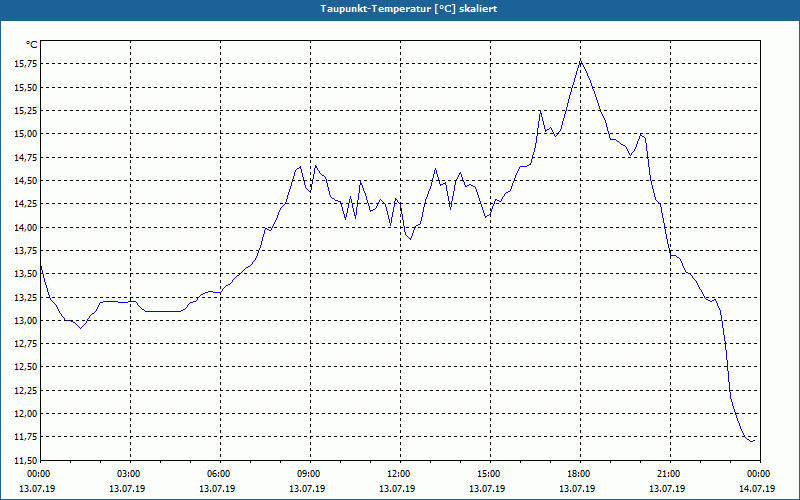800x500 pixels.
Task: Click the '06:00' time label
Action: click(219, 474)
